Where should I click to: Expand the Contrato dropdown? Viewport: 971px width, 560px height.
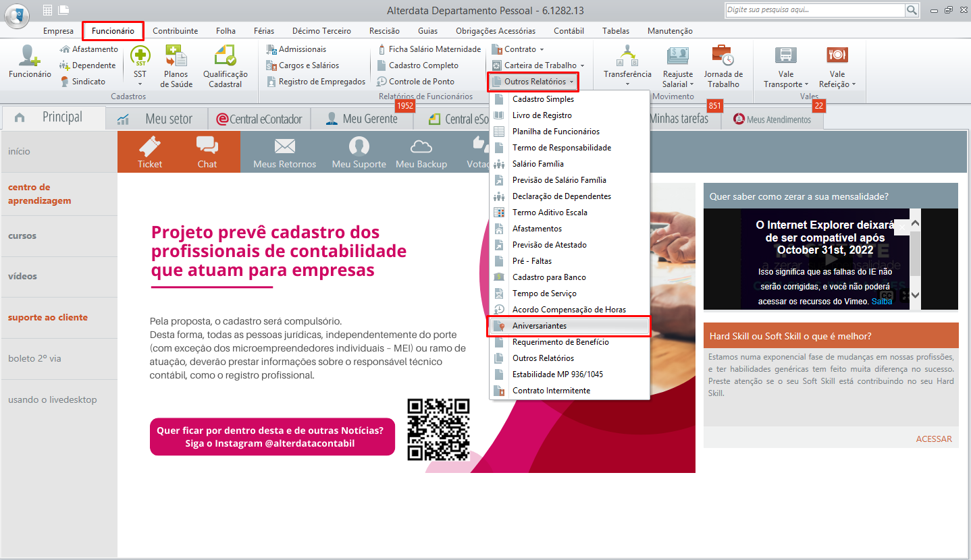pyautogui.click(x=541, y=49)
